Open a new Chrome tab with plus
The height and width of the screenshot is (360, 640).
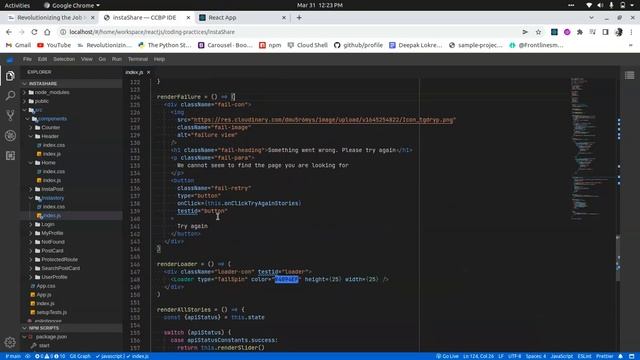pos(299,18)
